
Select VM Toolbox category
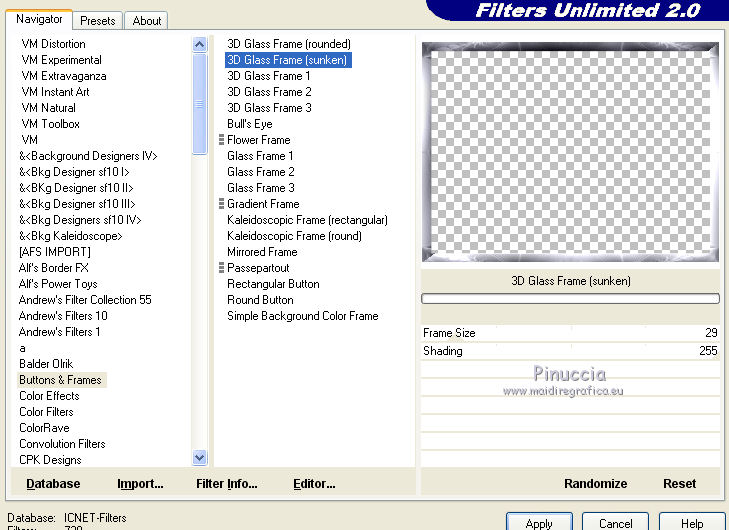point(50,124)
